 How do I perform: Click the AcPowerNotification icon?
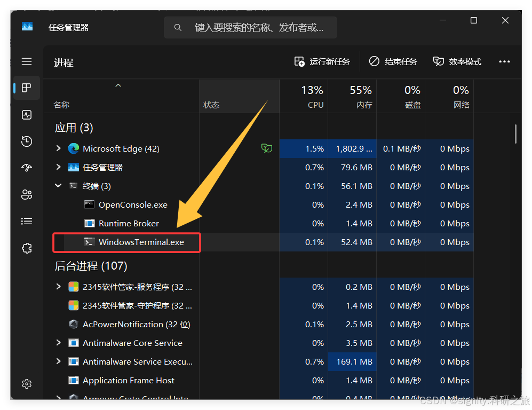click(x=73, y=324)
